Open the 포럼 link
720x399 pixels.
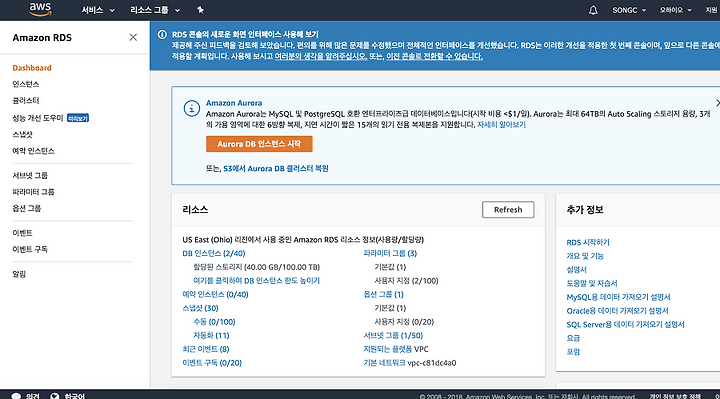pos(573,352)
